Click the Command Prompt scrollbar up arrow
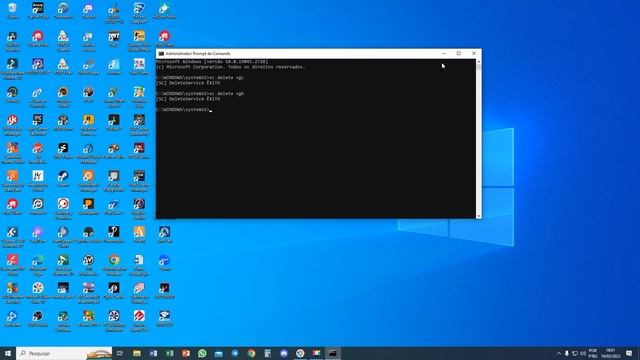 [478, 62]
